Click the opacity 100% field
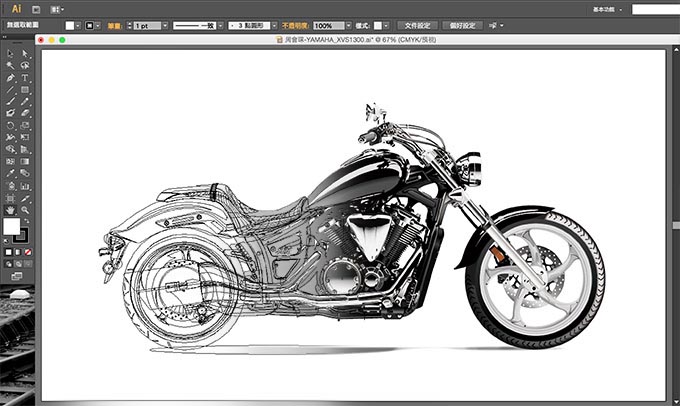The width and height of the screenshot is (680, 406). pos(329,26)
